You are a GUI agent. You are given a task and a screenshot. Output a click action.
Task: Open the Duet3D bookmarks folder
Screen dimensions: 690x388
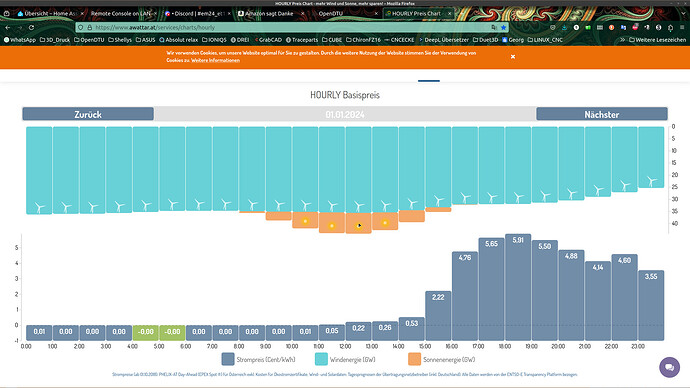pos(485,40)
